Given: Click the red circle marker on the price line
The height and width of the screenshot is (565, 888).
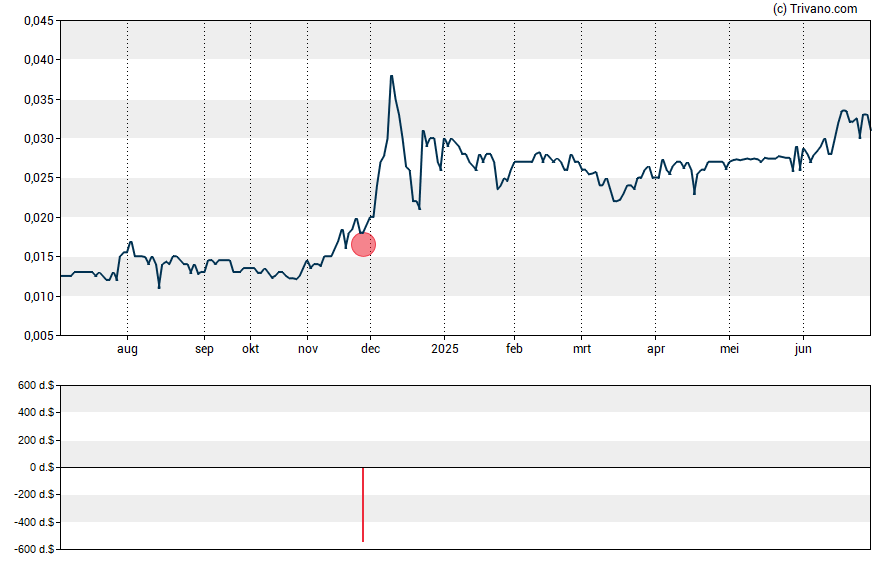Looking at the screenshot, I should tap(364, 245).
